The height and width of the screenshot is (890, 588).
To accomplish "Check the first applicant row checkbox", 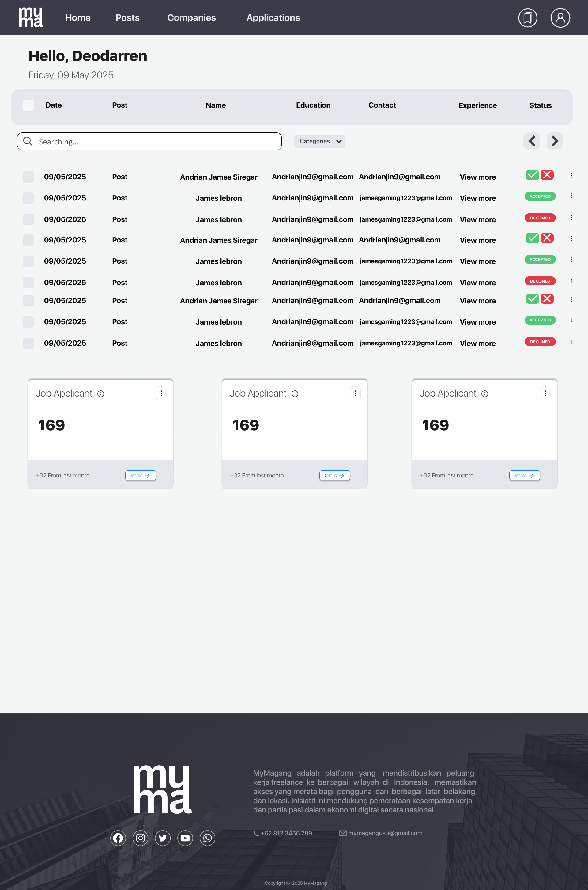I will point(28,177).
